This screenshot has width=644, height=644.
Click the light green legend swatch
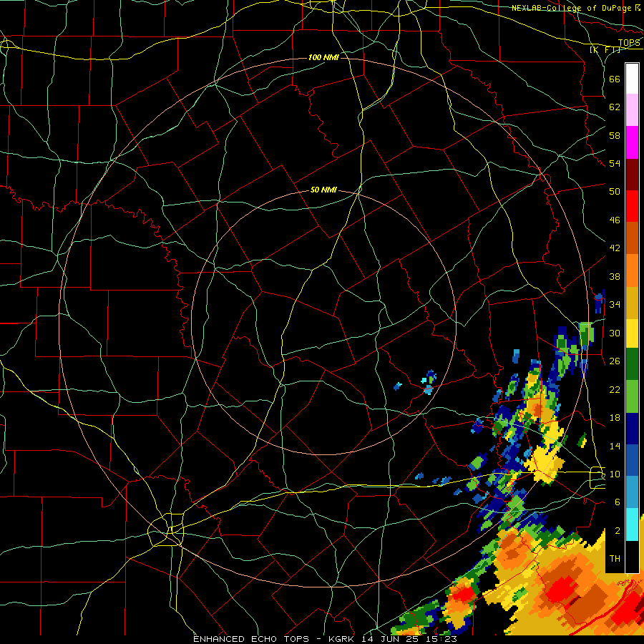(x=632, y=396)
